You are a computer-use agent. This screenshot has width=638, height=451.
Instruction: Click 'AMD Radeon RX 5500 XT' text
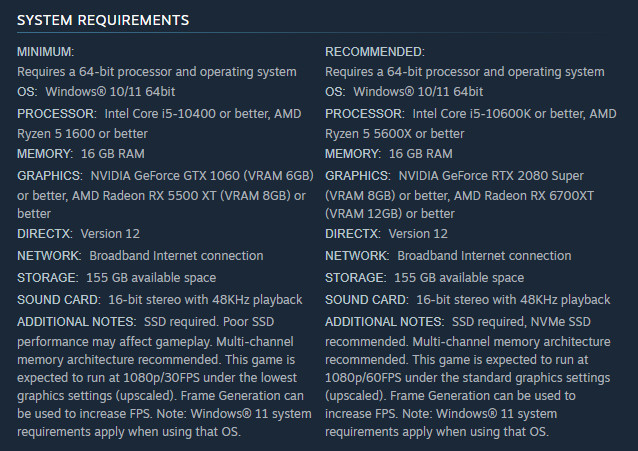144,195
